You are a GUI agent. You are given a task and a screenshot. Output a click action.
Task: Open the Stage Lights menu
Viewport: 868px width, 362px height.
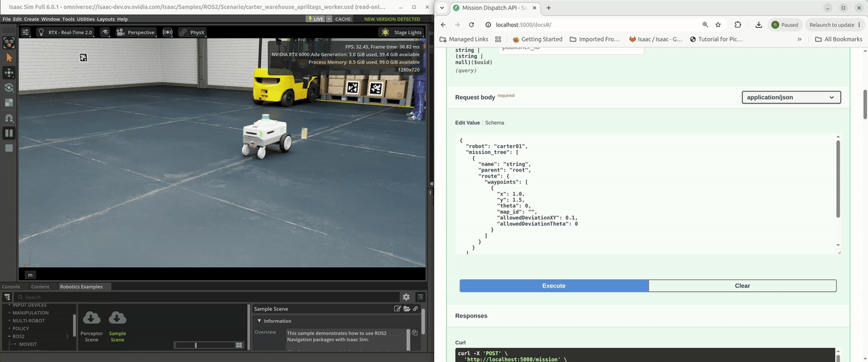coord(401,32)
